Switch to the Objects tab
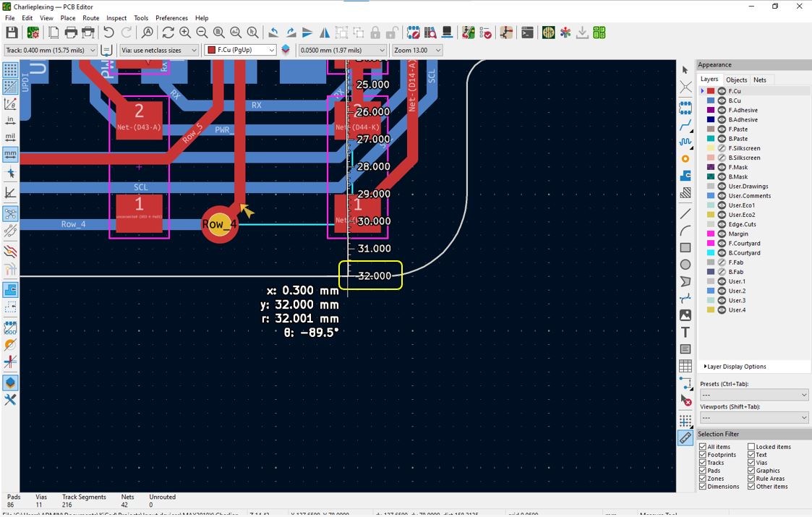The width and height of the screenshot is (812, 517). point(736,80)
